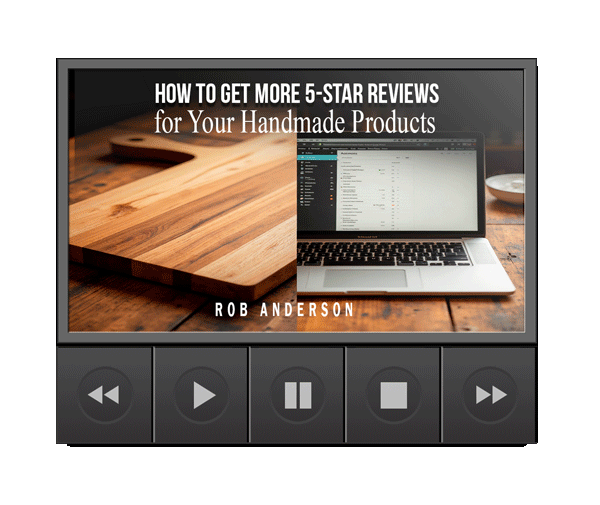Viewport: 600px width, 505px height.
Task: Select the "for Your Handmade Products" subtitle
Action: coord(296,123)
